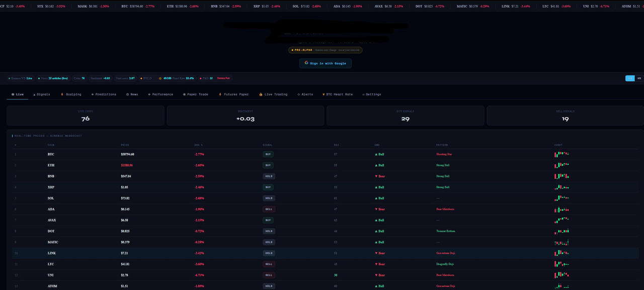Open the BTC Heart Rate tab
This screenshot has width=644, height=290.
pos(338,94)
